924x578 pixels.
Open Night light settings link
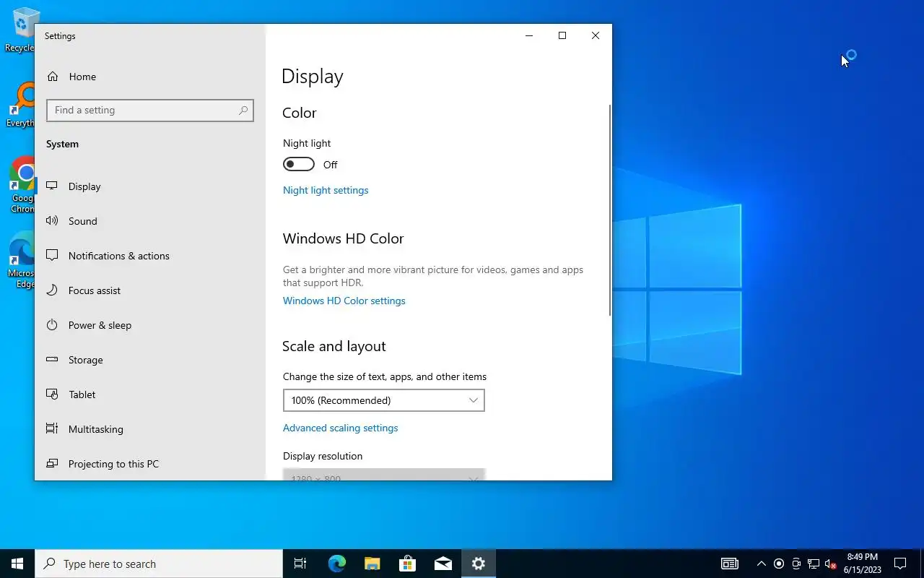click(x=326, y=190)
